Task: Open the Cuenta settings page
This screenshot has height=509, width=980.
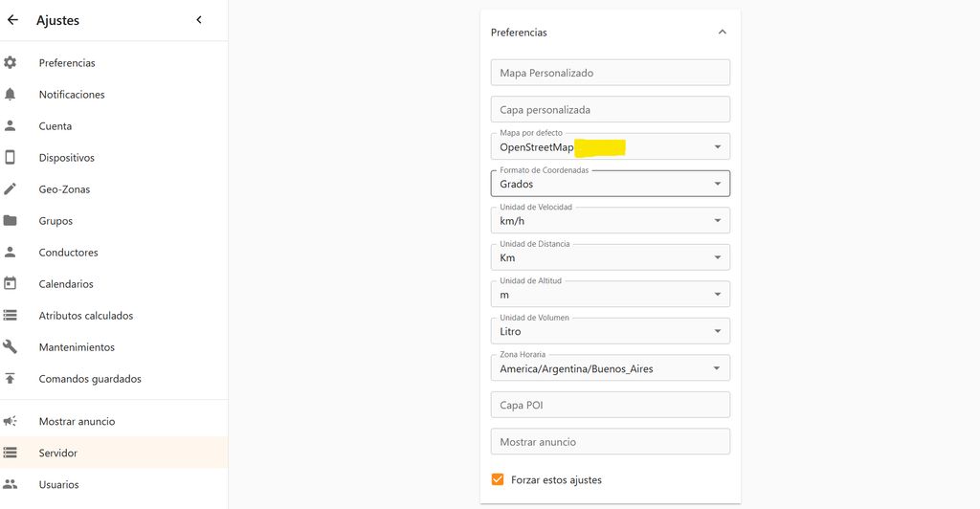Action: coord(56,126)
